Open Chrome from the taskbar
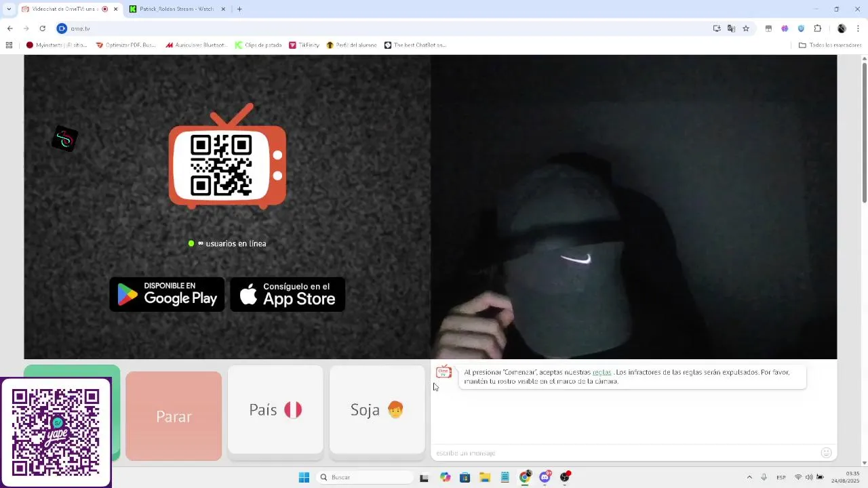Viewport: 868px width, 488px height. pos(525,477)
